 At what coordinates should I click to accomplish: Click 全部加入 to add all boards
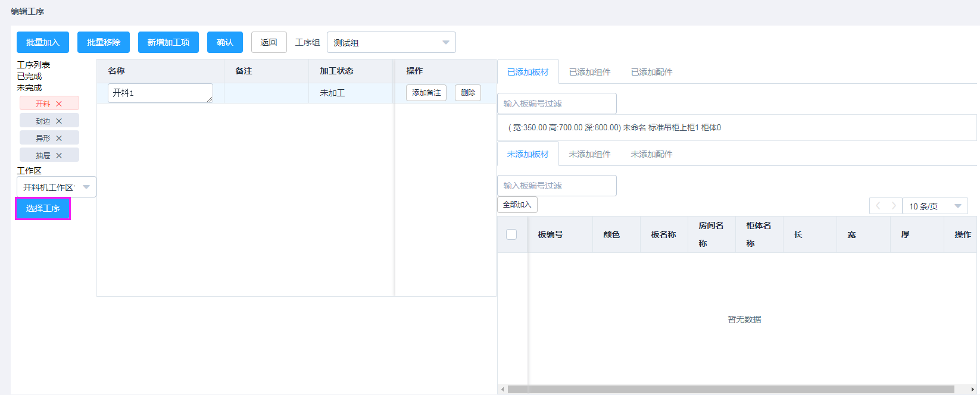pos(517,205)
